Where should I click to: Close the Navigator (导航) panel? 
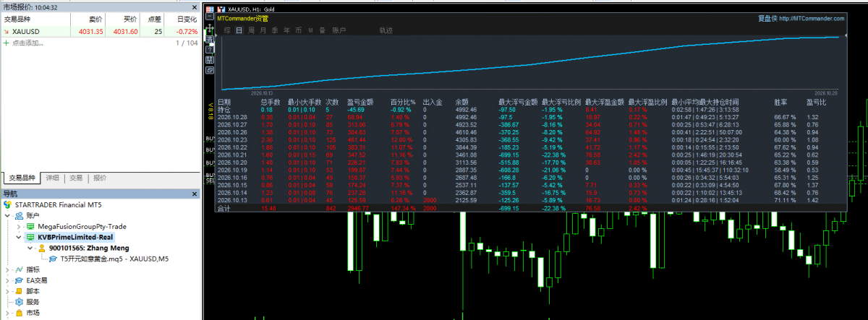(194, 194)
